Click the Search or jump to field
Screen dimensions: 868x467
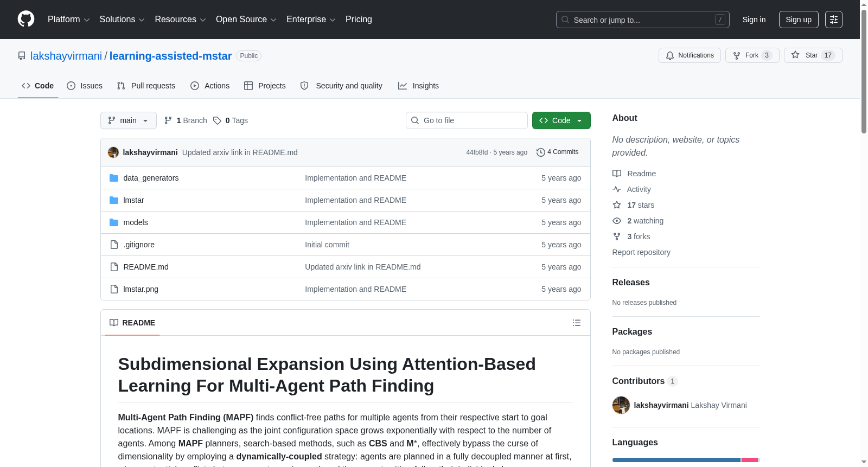point(643,20)
